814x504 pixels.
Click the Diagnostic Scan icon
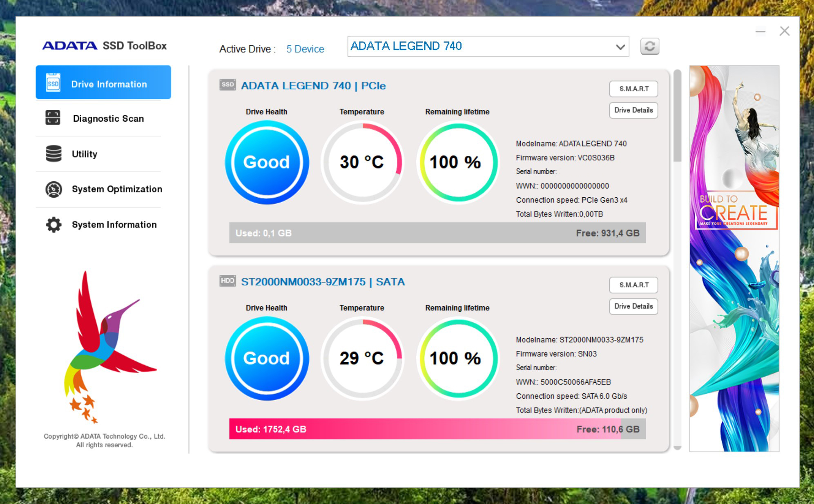53,118
